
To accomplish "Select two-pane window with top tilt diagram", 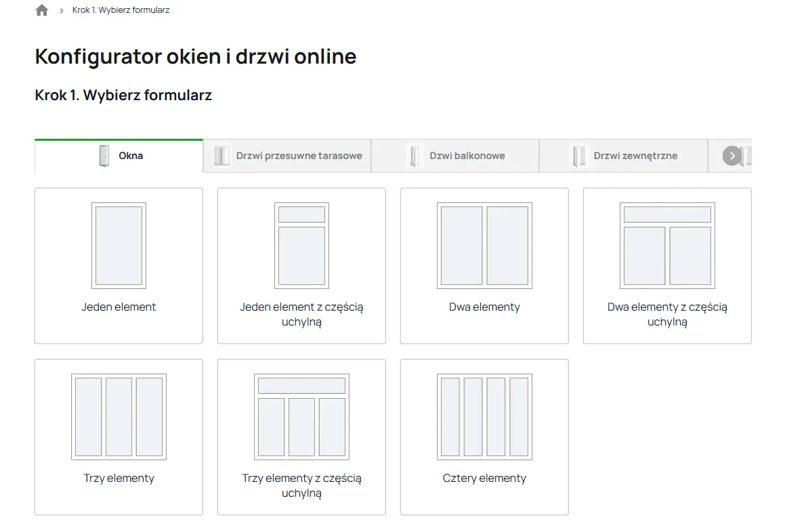I will click(667, 246).
